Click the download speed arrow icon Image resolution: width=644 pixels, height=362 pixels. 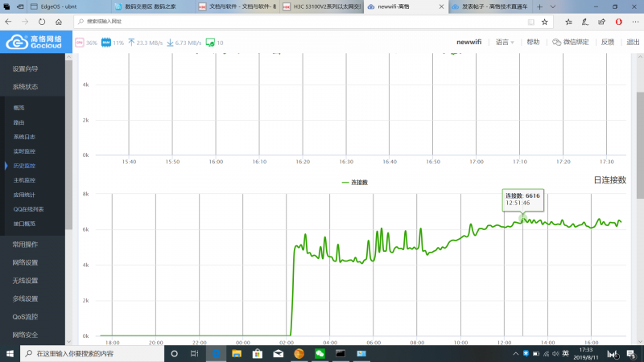point(170,43)
